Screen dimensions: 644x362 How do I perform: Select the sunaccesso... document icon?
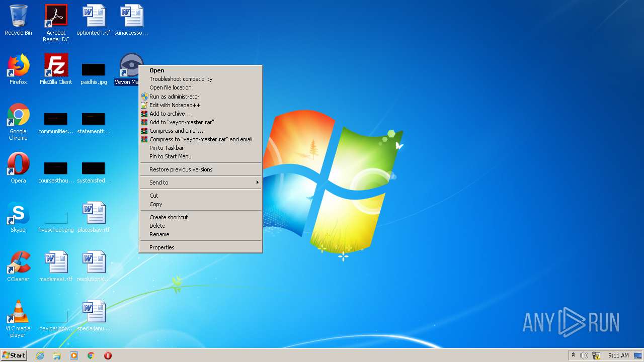pos(131,21)
